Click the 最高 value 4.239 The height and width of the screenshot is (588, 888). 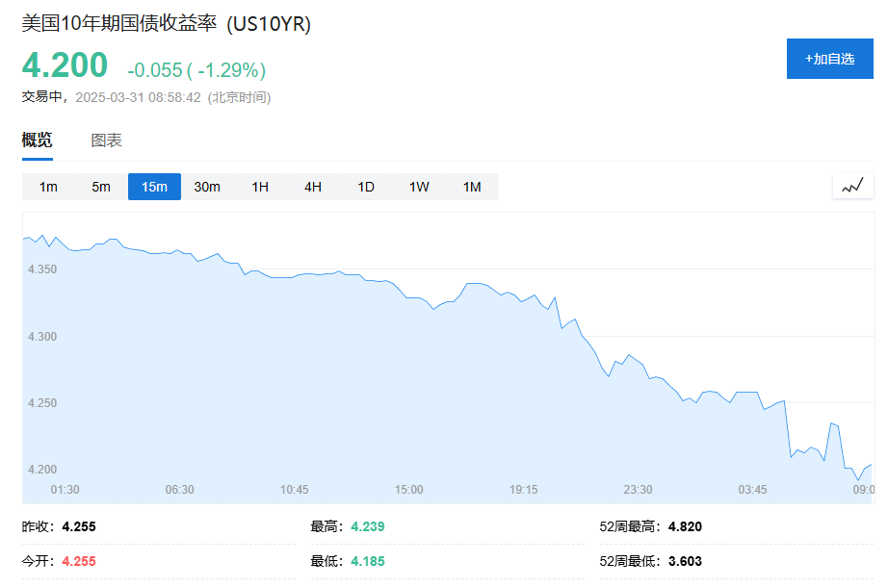click(368, 526)
